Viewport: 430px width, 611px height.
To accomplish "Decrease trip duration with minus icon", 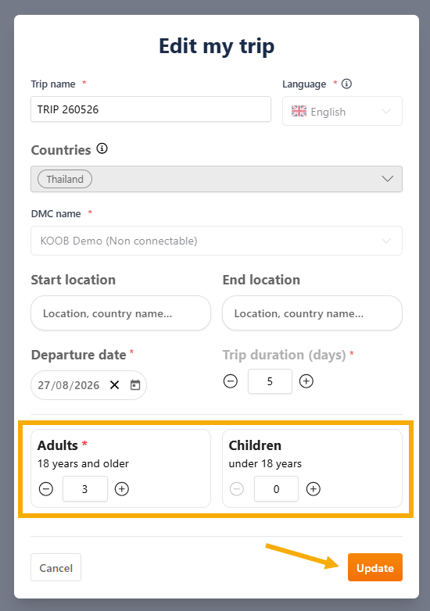I will pyautogui.click(x=230, y=381).
